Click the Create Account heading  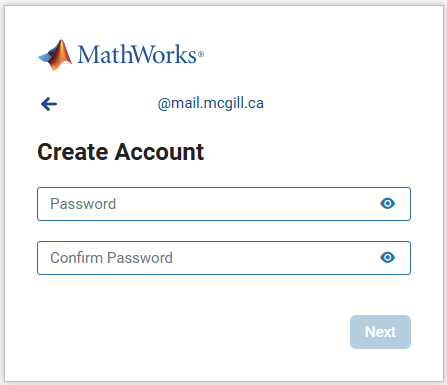(x=120, y=152)
